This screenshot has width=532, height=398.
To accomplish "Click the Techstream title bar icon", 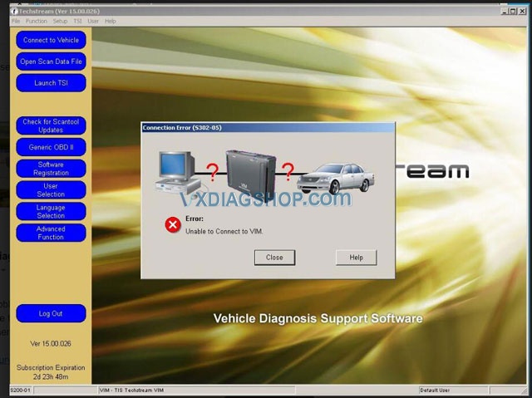I will (x=14, y=11).
